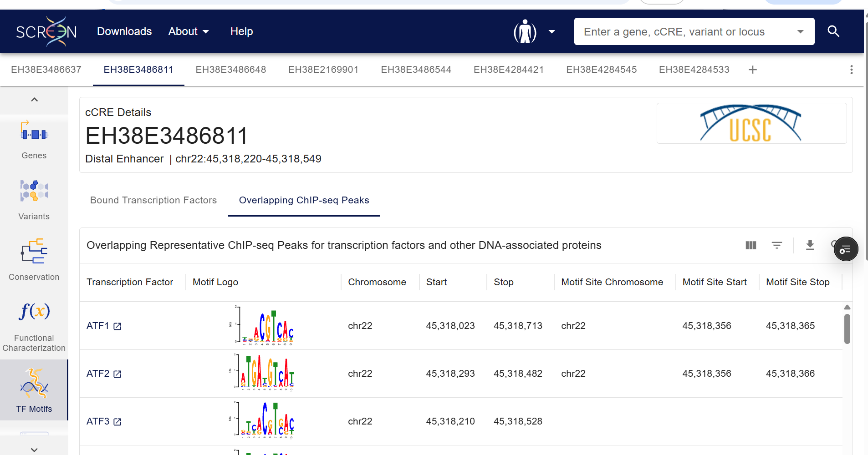The width and height of the screenshot is (868, 455).
Task: Switch to tab EH38E3486648
Action: click(231, 70)
